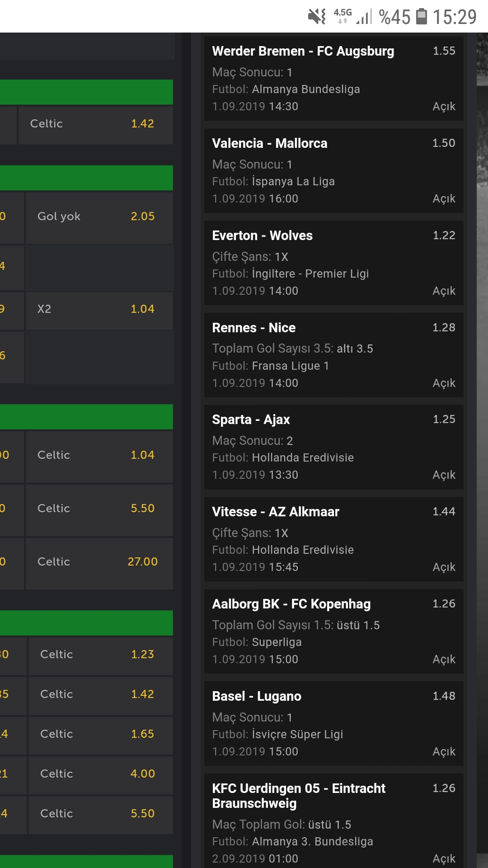Select Celtic odds 5.50 below 1.04

[x=99, y=509]
